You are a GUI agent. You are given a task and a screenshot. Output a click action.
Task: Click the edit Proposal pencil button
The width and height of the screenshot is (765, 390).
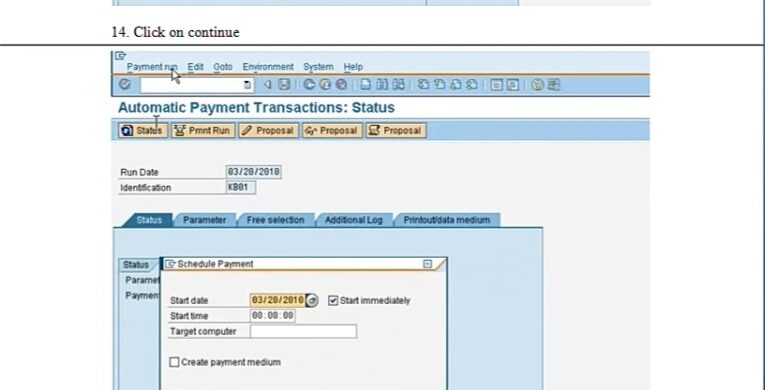point(268,130)
